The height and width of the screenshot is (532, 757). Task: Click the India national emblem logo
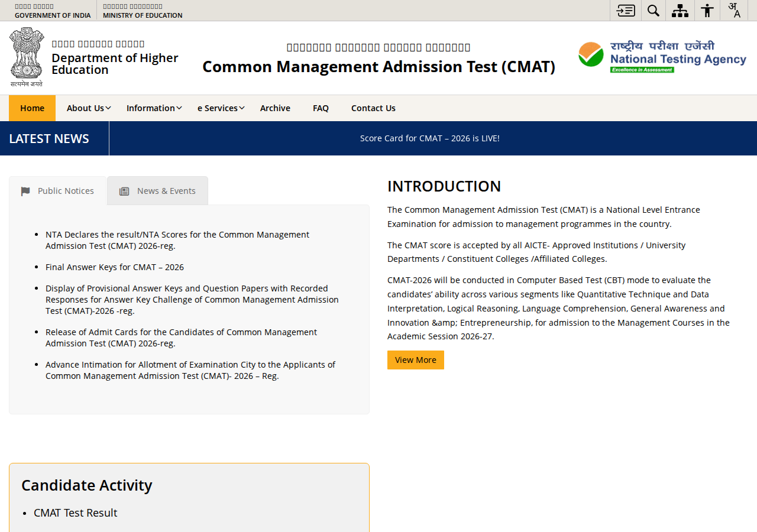point(27,57)
